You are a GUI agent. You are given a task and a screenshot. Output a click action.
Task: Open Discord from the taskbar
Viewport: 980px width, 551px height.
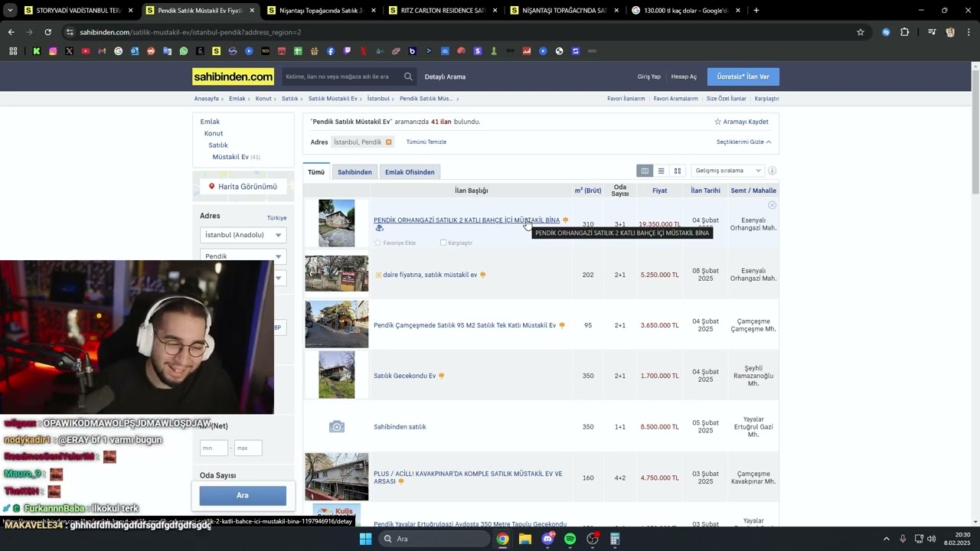pos(547,539)
